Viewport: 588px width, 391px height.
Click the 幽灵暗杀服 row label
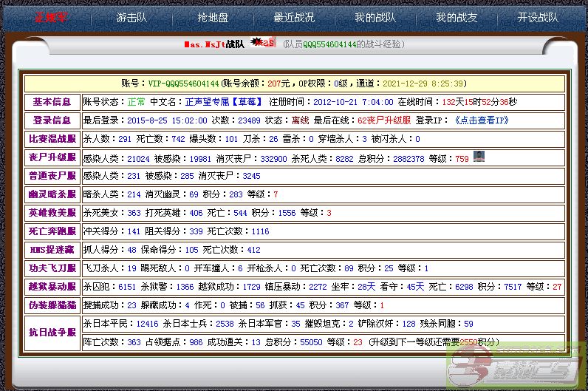pyautogui.click(x=52, y=194)
